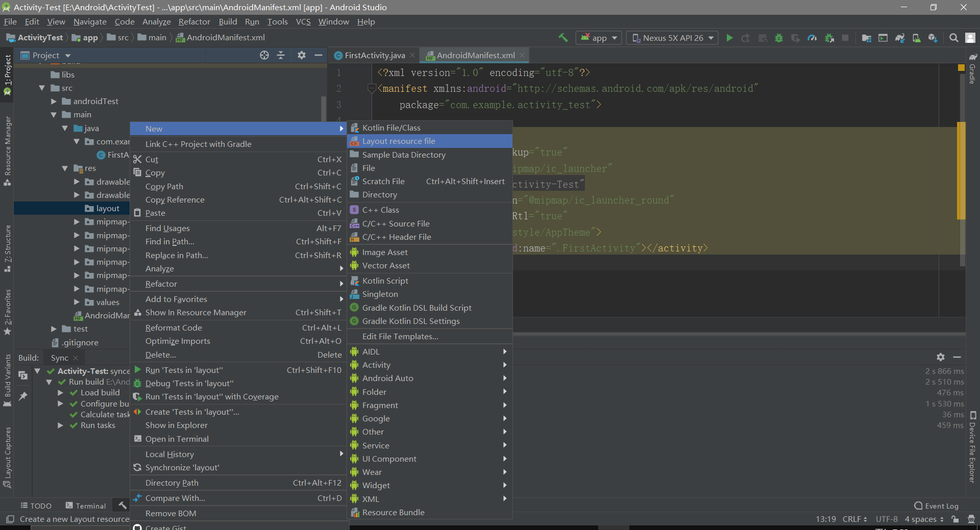Close the AndroidManifest.xml tab
The image size is (980, 530).
coord(522,55)
